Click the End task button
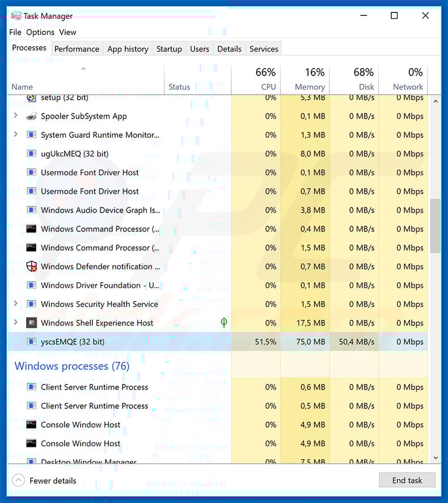Image resolution: width=448 pixels, height=503 pixels. pyautogui.click(x=407, y=480)
